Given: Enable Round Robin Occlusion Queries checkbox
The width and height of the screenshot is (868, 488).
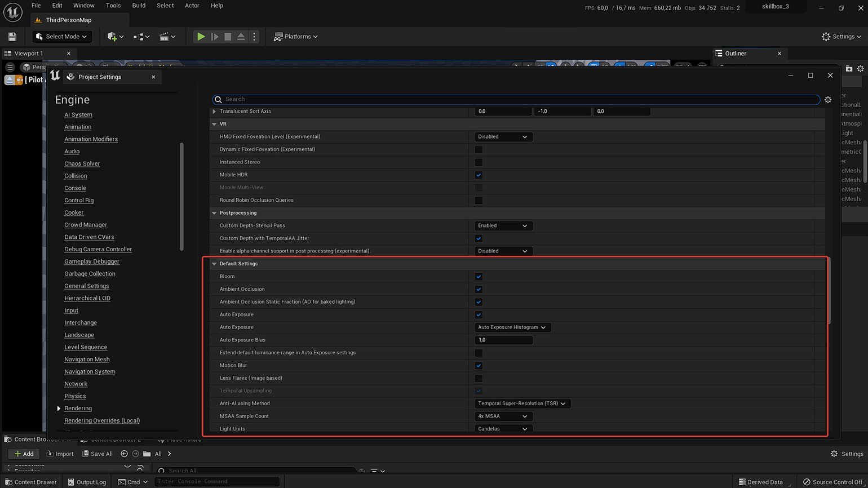Looking at the screenshot, I should pyautogui.click(x=479, y=200).
